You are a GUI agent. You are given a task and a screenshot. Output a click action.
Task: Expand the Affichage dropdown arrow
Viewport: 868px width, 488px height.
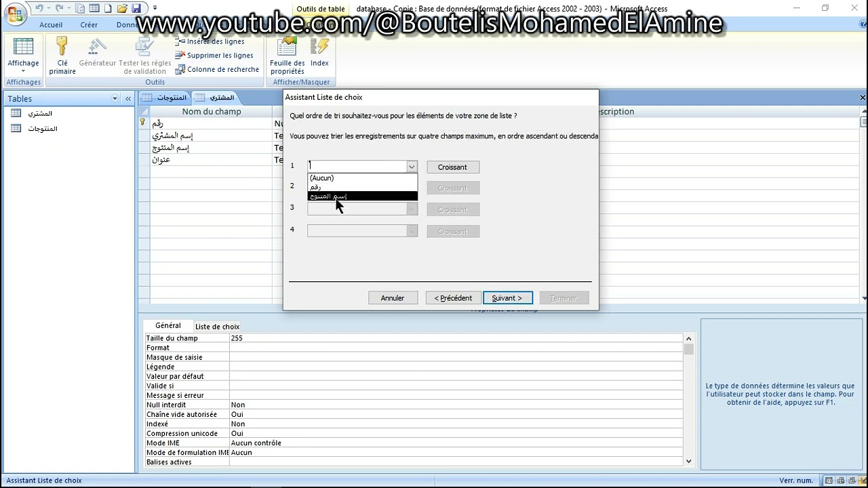click(23, 71)
